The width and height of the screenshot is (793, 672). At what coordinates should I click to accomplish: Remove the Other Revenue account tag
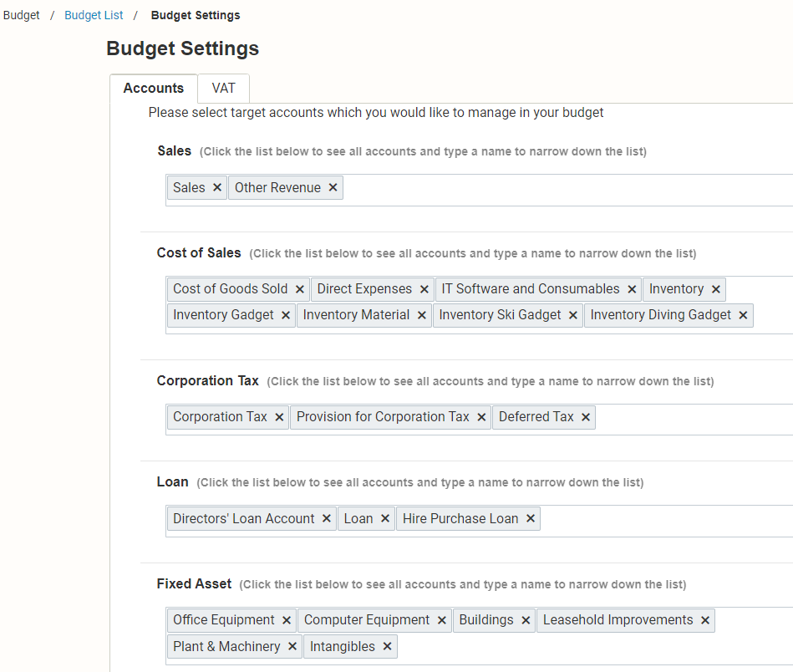[333, 188]
